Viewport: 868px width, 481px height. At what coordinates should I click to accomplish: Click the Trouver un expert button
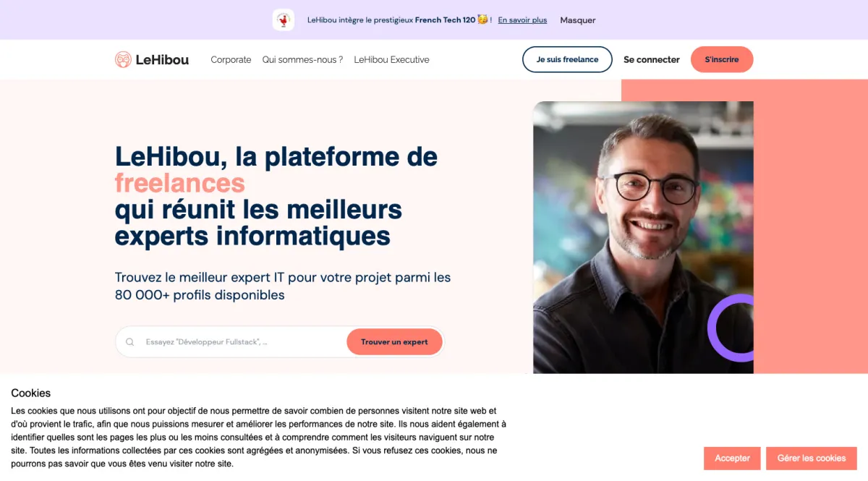coord(394,342)
